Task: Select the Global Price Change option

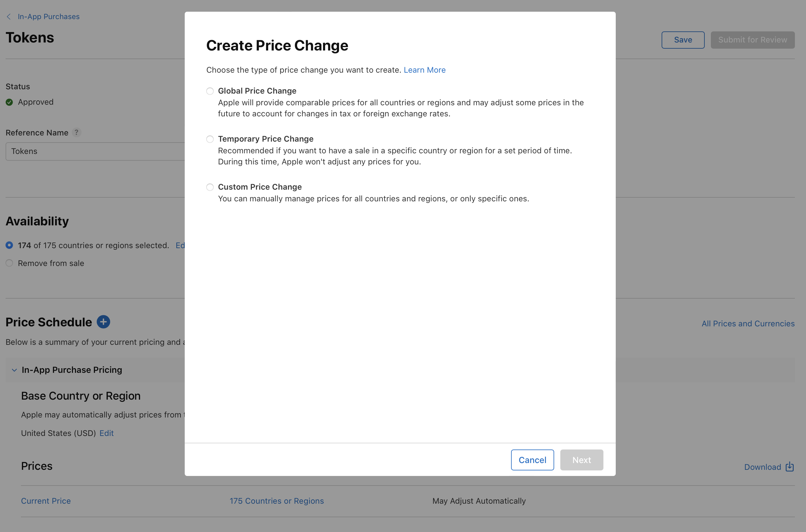Action: [210, 91]
